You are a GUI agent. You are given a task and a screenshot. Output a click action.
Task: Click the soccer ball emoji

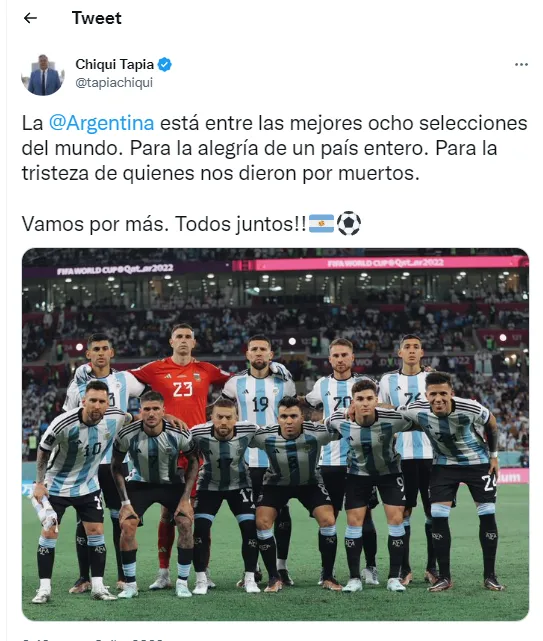coord(348,223)
